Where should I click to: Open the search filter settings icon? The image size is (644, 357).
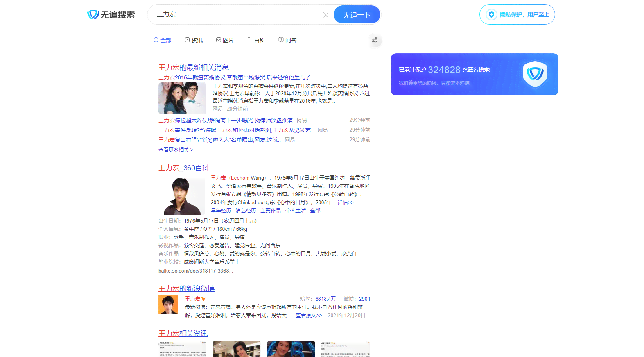pyautogui.click(x=375, y=40)
